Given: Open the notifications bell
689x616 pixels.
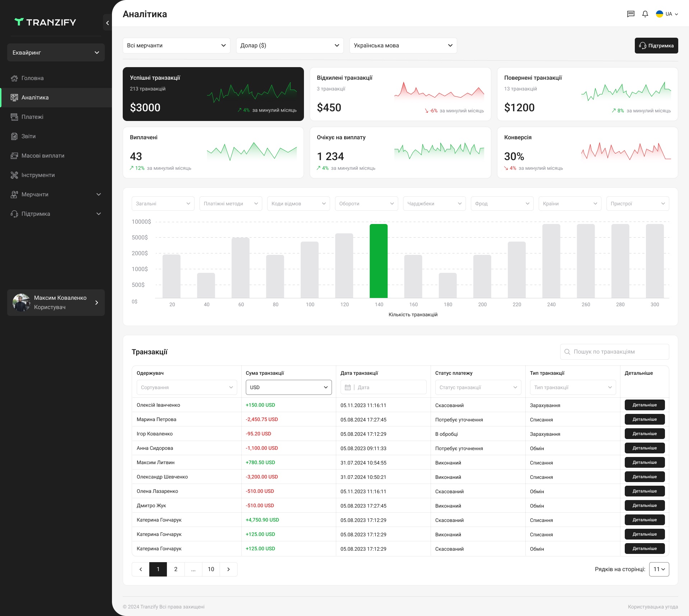Looking at the screenshot, I should (645, 14).
